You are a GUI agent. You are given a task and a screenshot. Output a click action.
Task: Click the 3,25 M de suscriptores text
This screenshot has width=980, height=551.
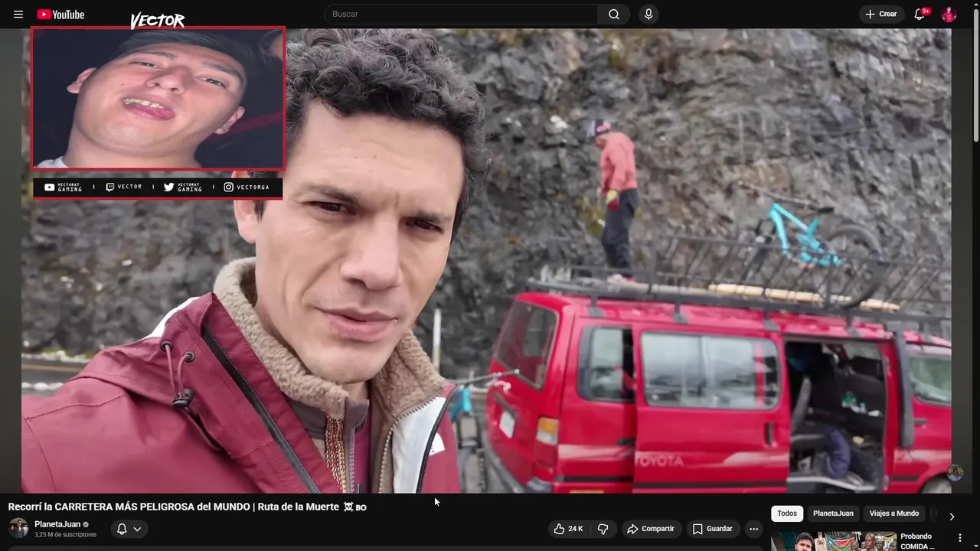tap(65, 535)
